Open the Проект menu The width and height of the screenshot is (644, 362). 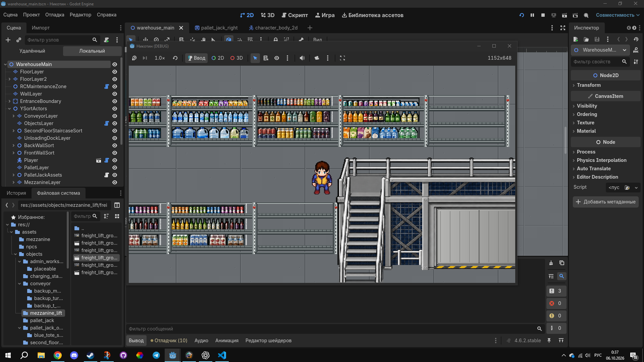[x=32, y=15]
